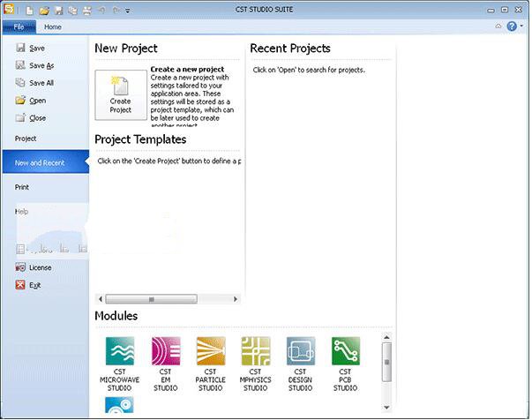
Task: Click the Modules vertical scrollbar thumb
Action: (x=386, y=362)
